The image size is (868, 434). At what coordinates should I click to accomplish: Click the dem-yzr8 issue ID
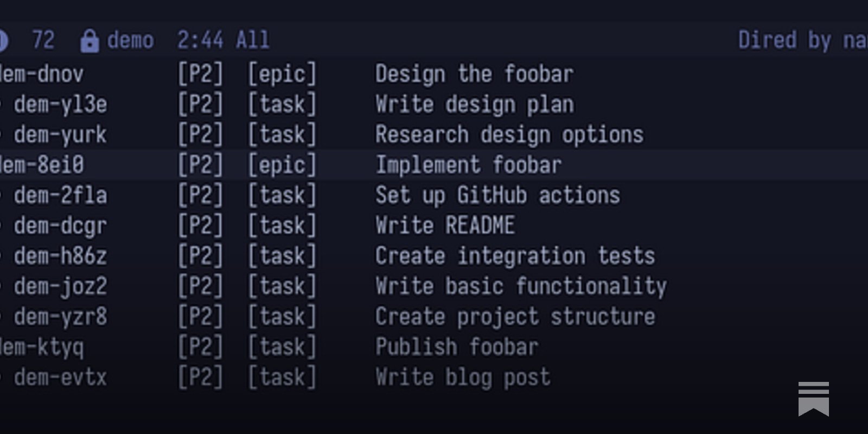pyautogui.click(x=60, y=317)
